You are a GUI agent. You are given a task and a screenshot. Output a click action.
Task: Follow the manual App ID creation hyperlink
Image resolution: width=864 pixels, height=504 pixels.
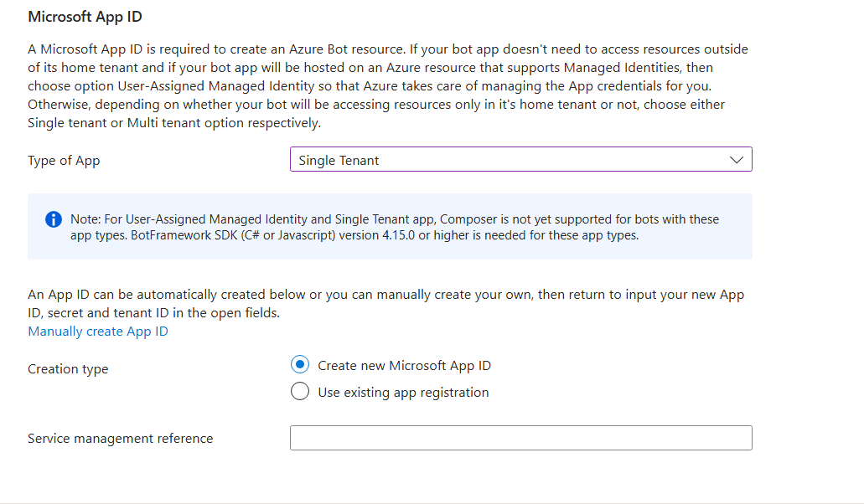97,331
